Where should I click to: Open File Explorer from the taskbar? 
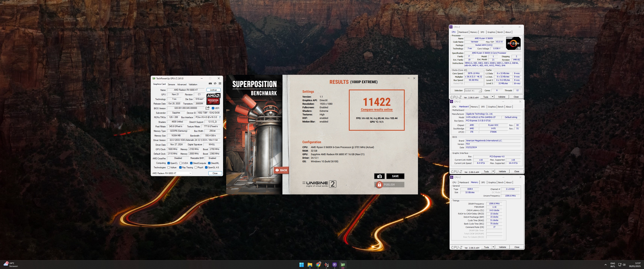[x=310, y=265]
